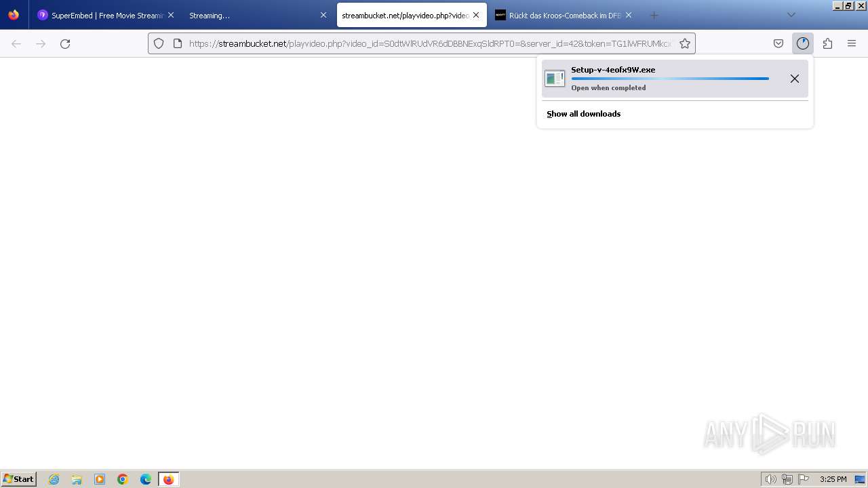Launch Microsoft Edge from taskbar
Viewport: 868px width, 488px height.
146,479
